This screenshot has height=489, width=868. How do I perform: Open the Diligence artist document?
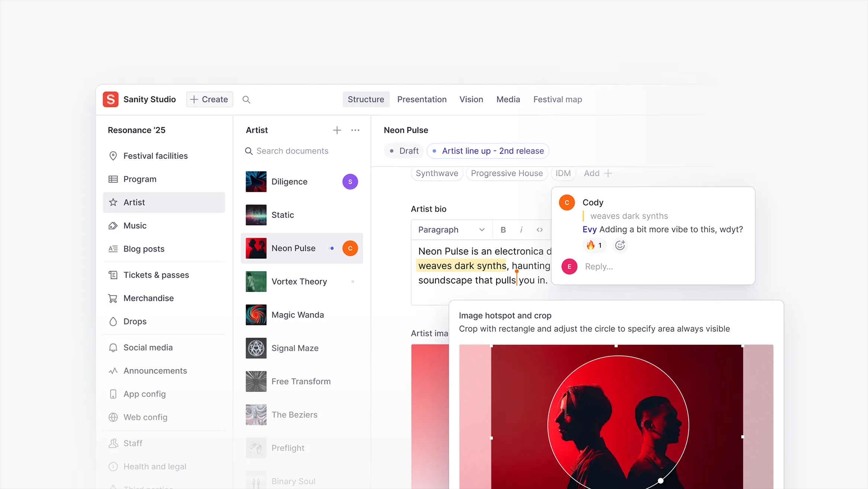pyautogui.click(x=302, y=182)
